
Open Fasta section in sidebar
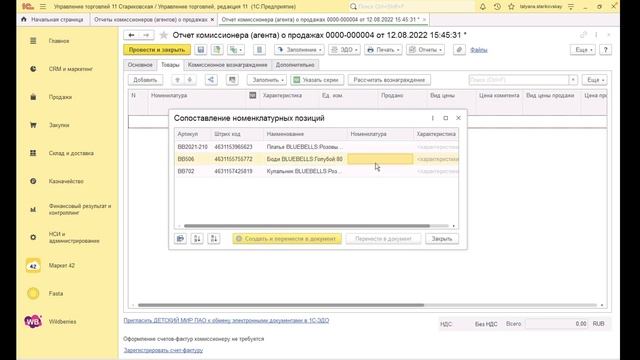coord(56,293)
